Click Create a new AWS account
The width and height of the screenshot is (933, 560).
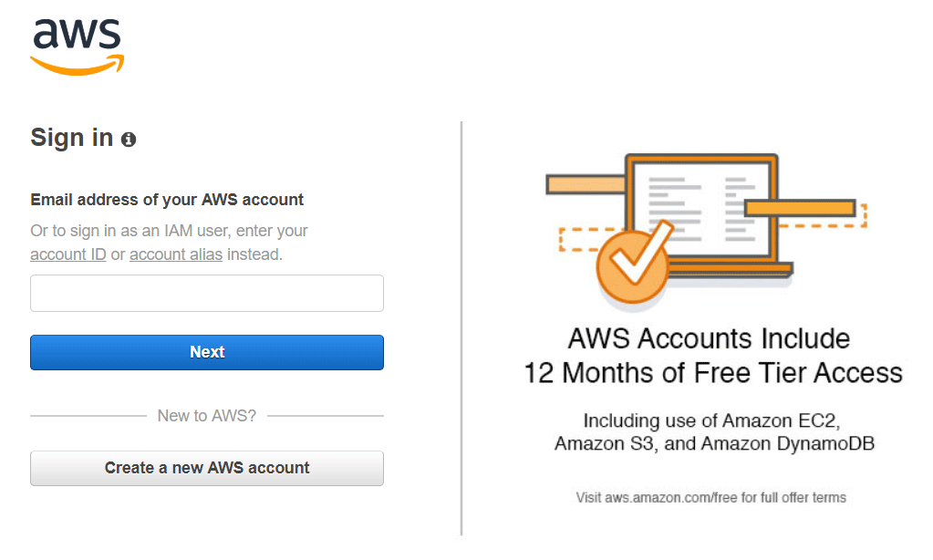pyautogui.click(x=206, y=467)
